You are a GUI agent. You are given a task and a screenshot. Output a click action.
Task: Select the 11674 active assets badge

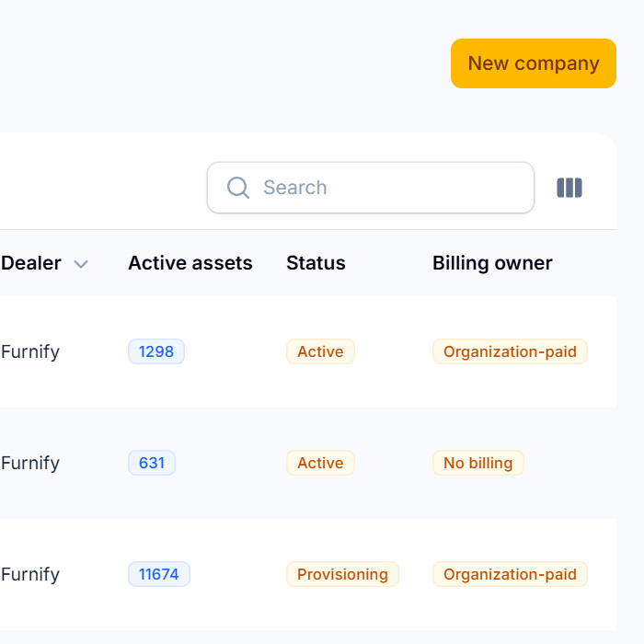point(159,574)
